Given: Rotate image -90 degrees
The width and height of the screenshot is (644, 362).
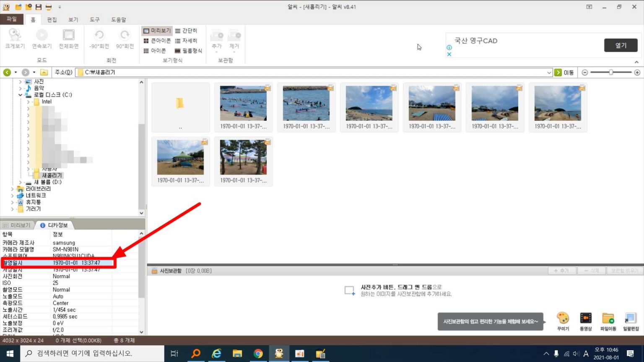Looking at the screenshot, I should pyautogui.click(x=99, y=40).
